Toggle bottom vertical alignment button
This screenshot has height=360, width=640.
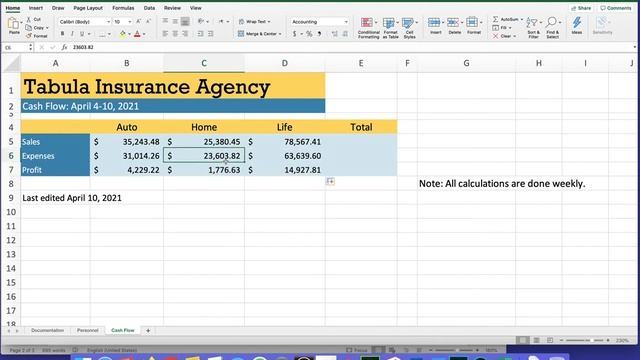click(x=185, y=21)
